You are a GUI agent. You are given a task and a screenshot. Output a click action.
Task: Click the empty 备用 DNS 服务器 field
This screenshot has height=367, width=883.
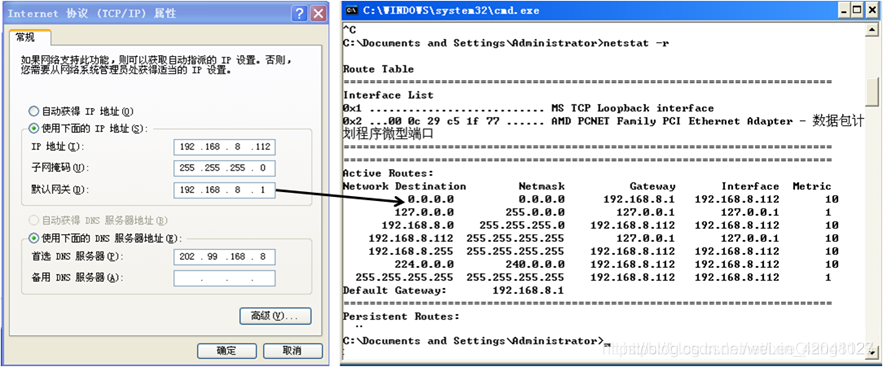tap(225, 278)
